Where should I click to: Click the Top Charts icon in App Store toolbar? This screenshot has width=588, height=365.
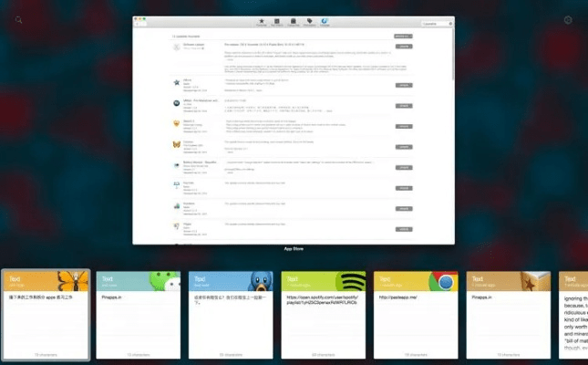(277, 20)
